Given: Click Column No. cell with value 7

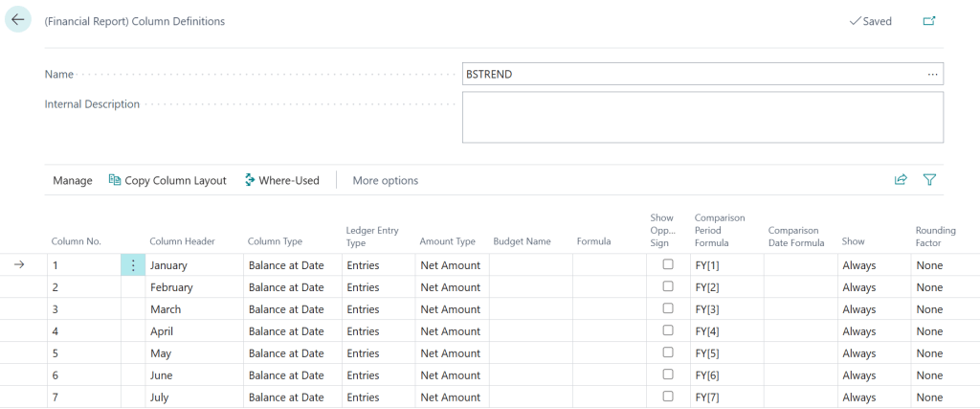Looking at the screenshot, I should click(84, 398).
